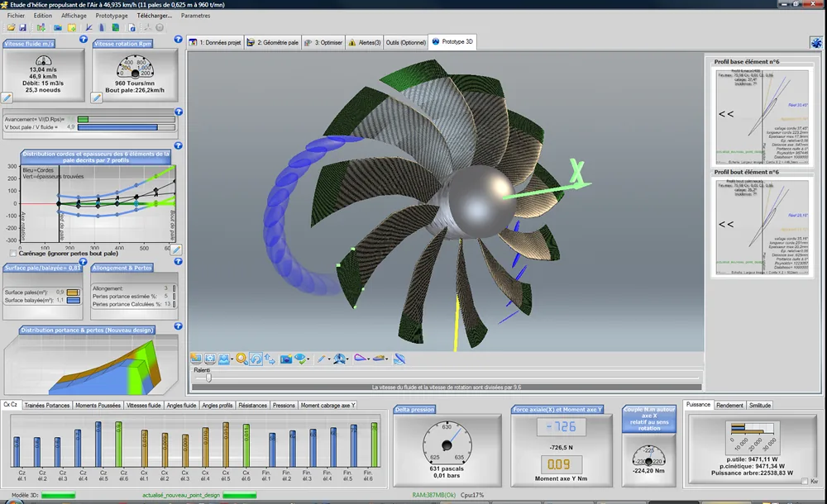Viewport: 827px width, 504px height.
Task: Open the Parametres menu
Action: tap(196, 16)
